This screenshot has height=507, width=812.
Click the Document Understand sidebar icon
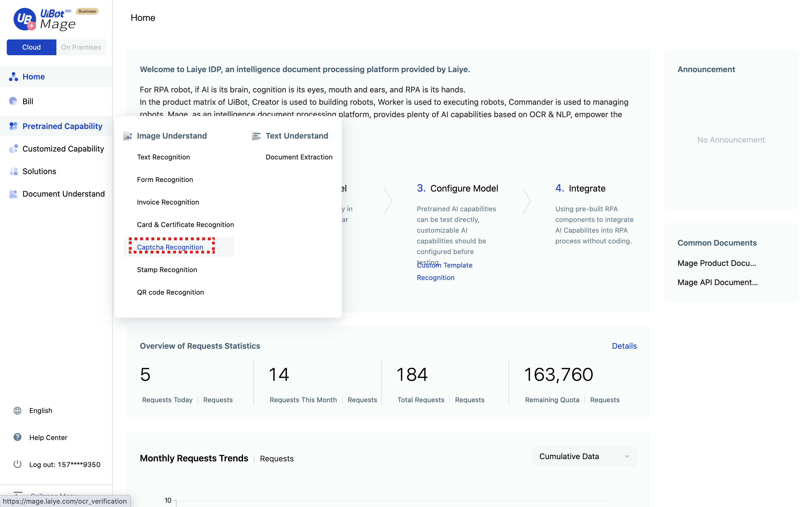coord(13,193)
